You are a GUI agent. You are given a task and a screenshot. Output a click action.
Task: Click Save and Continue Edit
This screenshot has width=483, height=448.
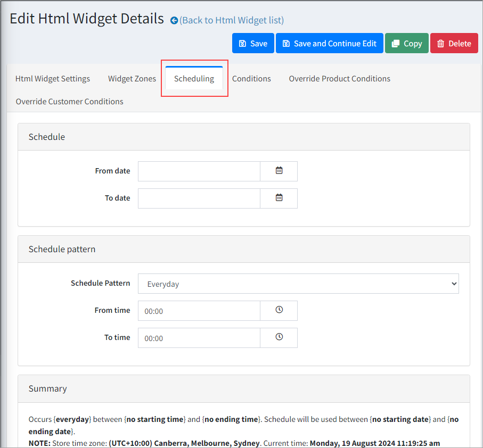329,44
